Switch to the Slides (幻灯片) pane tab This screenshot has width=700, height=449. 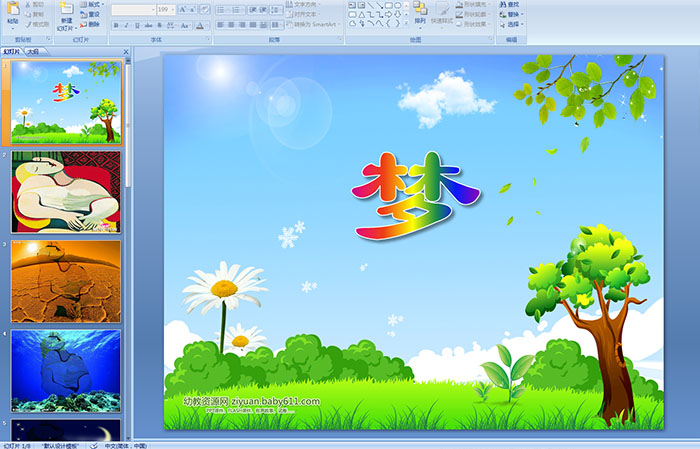pos(12,52)
